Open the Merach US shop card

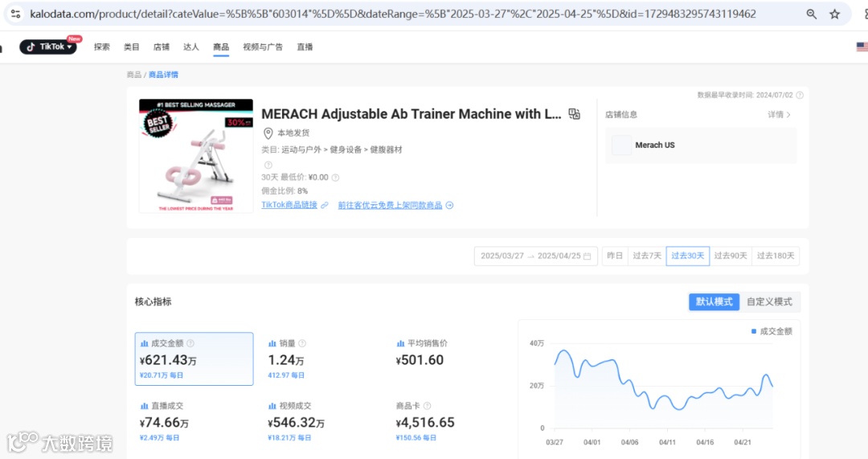[x=701, y=145]
